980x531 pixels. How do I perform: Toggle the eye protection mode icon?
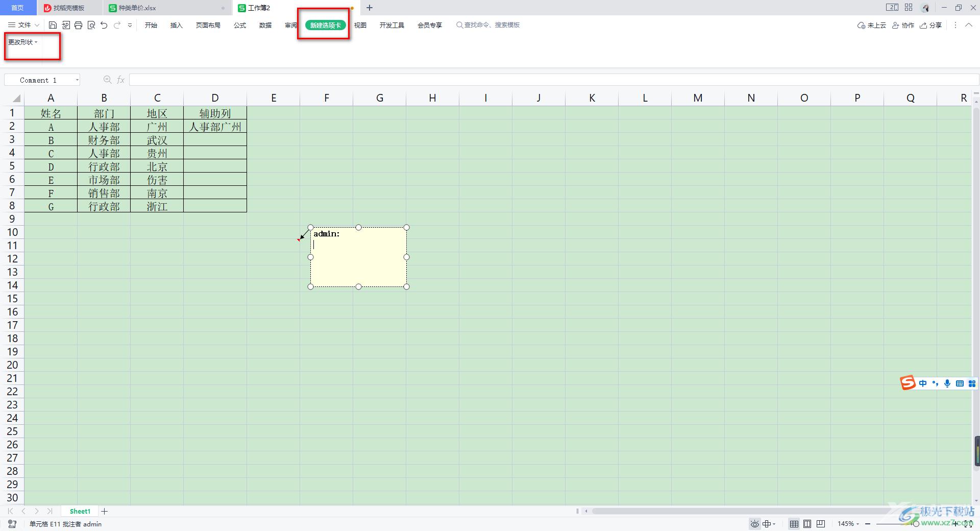[754, 524]
